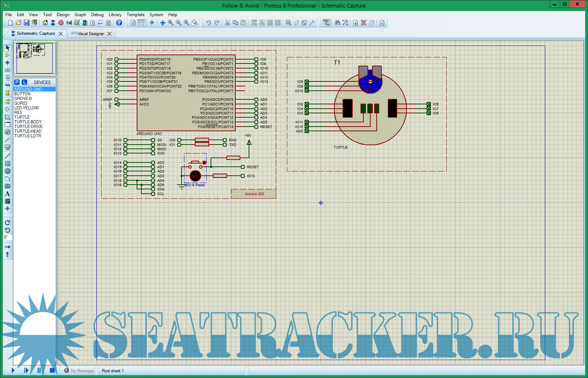Select the Component mode tool

pos(7,55)
